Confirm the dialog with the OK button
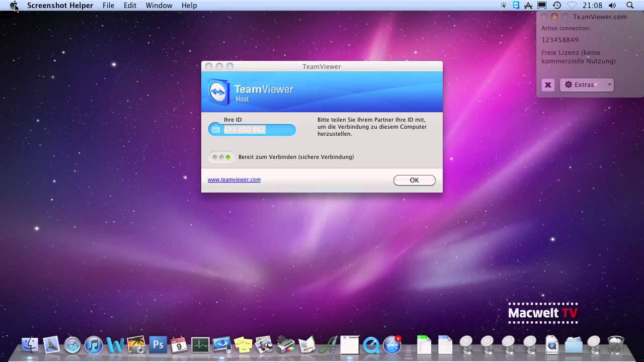Viewport: 644px width, 362px height. point(414,180)
